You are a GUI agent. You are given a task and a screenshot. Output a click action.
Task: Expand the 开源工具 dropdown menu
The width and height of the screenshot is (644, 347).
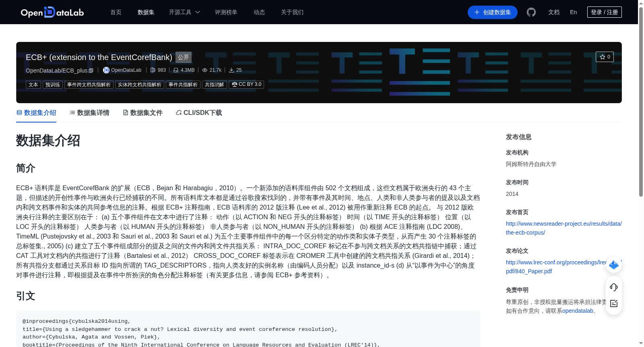pos(184,12)
